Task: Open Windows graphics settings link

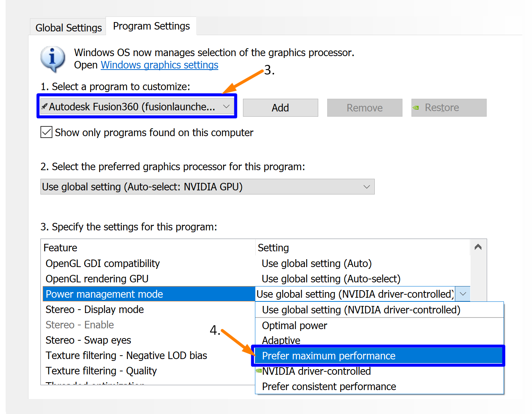Action: [159, 65]
